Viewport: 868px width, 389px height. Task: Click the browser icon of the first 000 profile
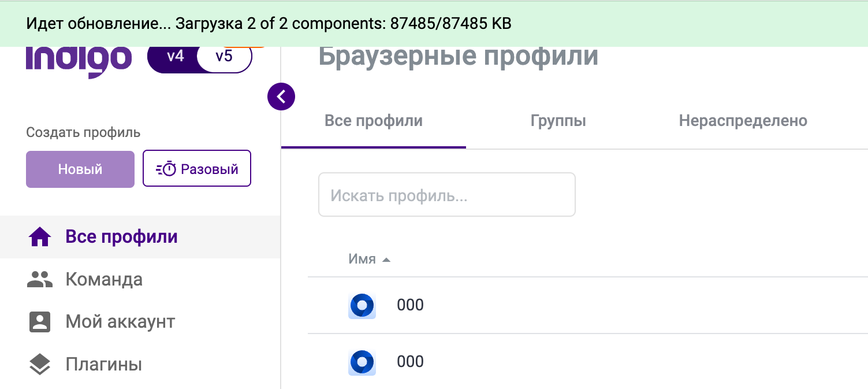[362, 305]
